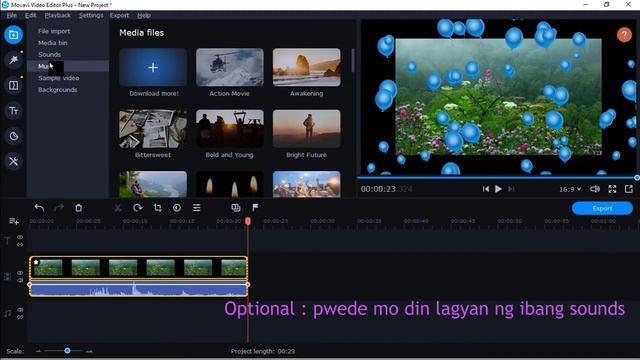This screenshot has height=360, width=640.
Task: Open Color adjustments icon
Action: tap(177, 208)
